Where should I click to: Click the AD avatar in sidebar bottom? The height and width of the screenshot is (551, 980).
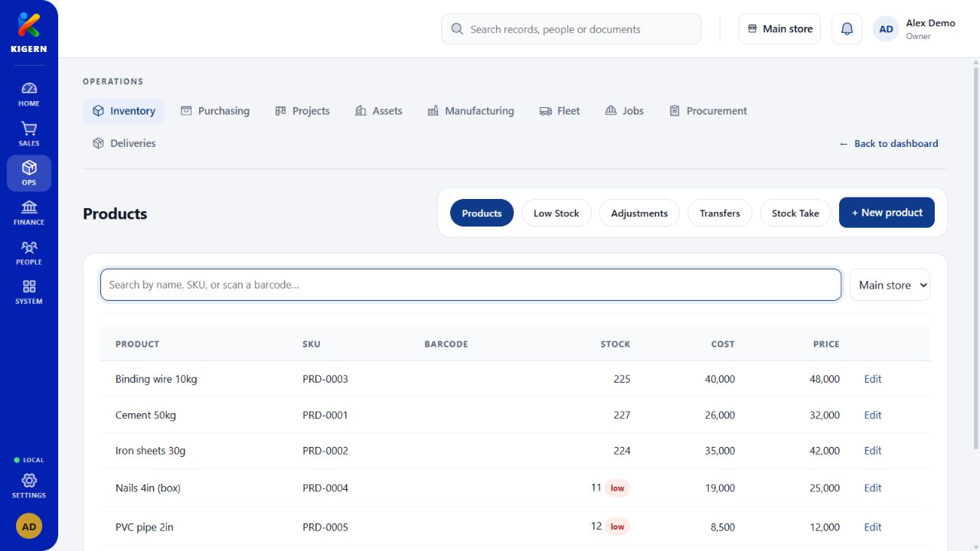29,527
